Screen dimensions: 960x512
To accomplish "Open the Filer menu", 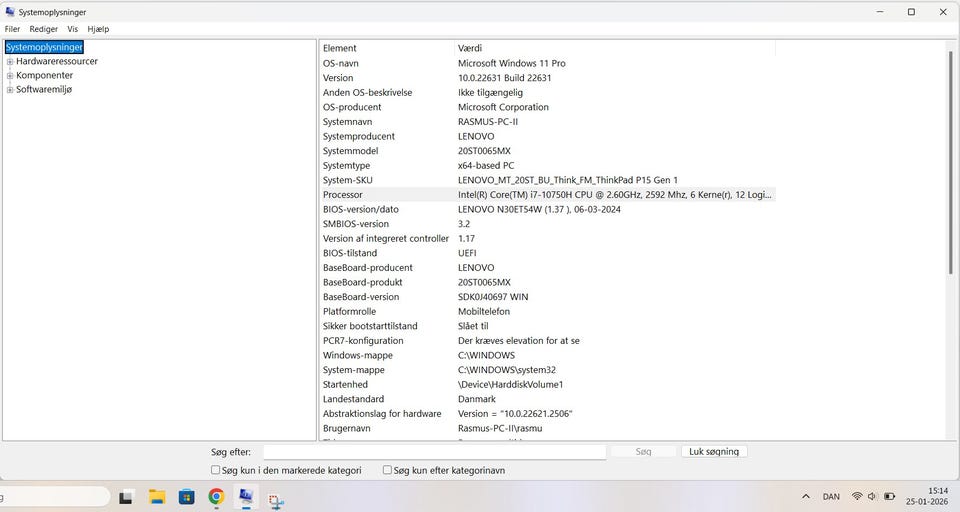I will click(x=12, y=29).
